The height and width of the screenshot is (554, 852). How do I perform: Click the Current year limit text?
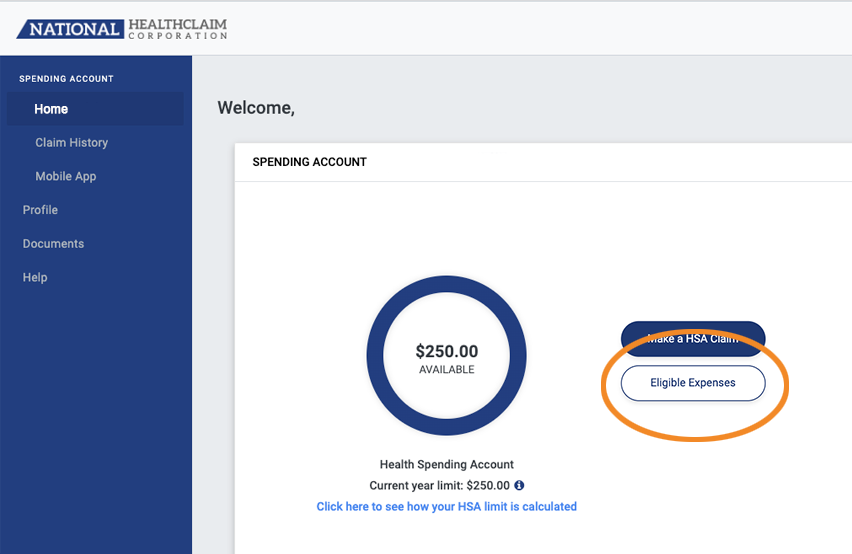click(440, 485)
